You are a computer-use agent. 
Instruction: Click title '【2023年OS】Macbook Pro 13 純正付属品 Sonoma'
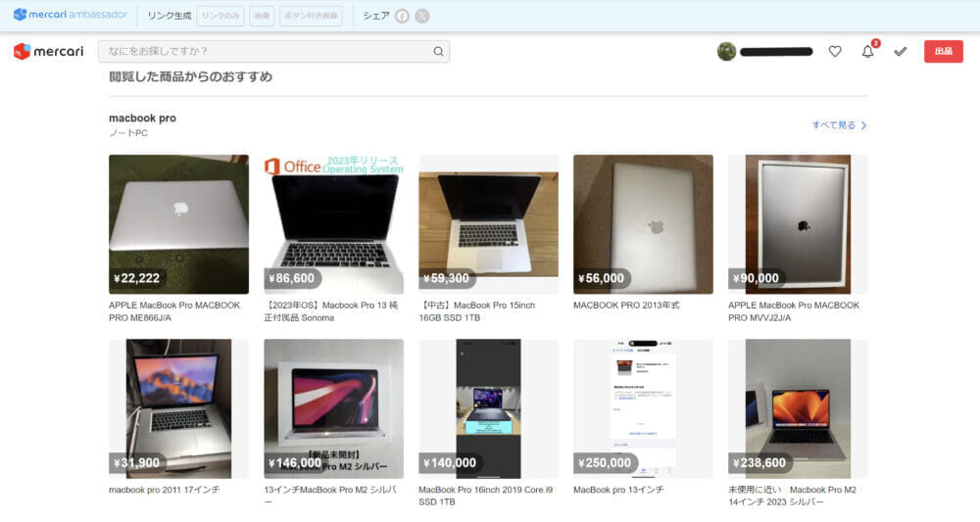pyautogui.click(x=330, y=311)
